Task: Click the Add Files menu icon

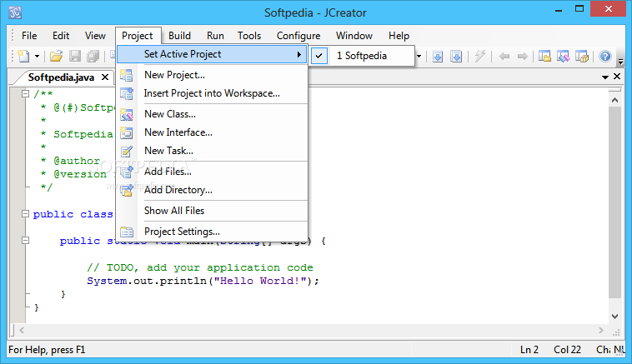Action: click(126, 172)
